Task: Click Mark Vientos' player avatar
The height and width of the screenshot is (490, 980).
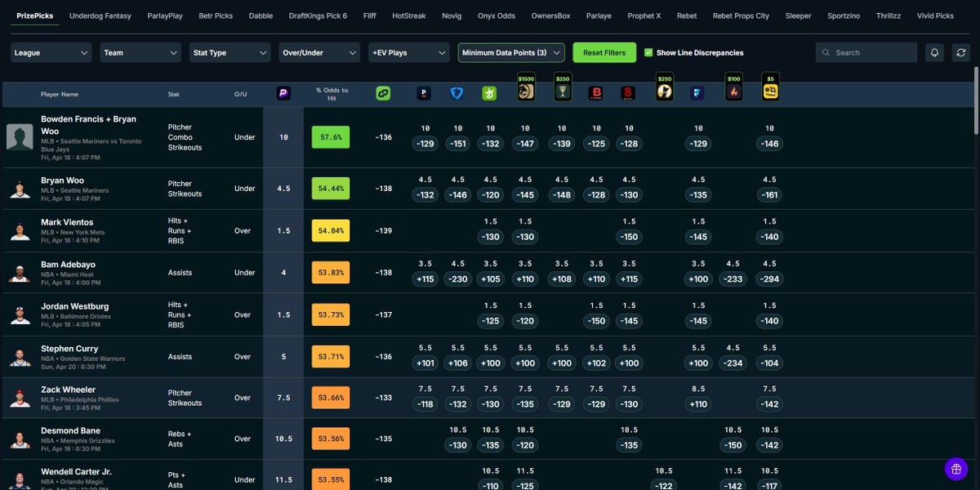Action: pyautogui.click(x=20, y=231)
